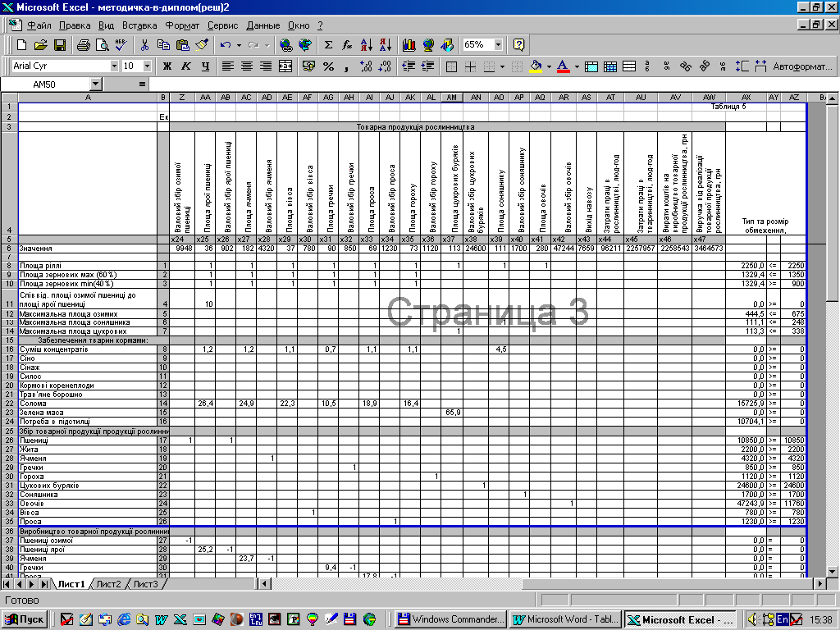840x630 pixels.
Task: Click the Print icon
Action: coord(83,45)
